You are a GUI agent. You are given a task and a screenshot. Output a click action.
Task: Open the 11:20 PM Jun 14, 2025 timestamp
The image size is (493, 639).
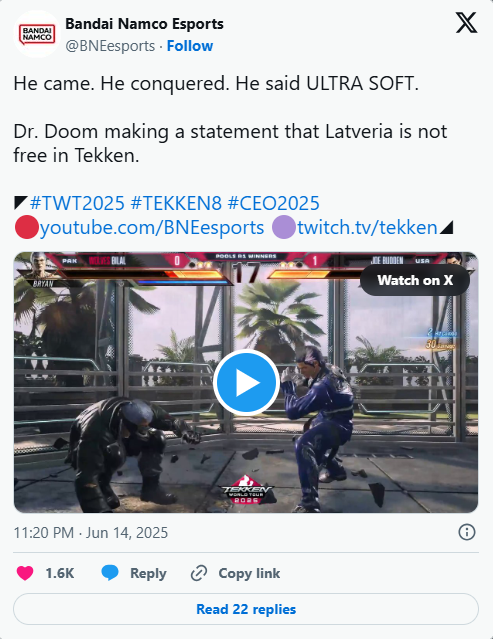pyautogui.click(x=90, y=533)
